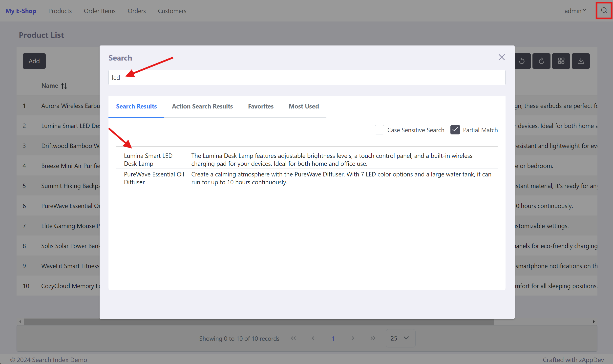Switch to the Action Search Results tab

pyautogui.click(x=202, y=106)
